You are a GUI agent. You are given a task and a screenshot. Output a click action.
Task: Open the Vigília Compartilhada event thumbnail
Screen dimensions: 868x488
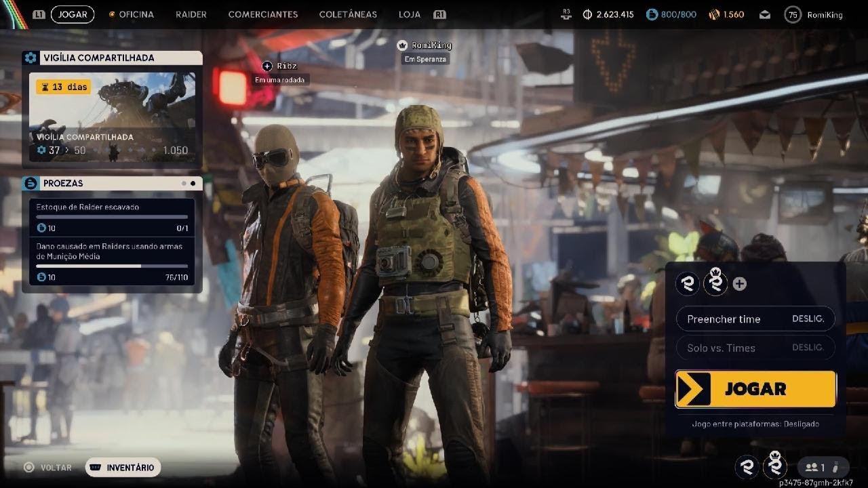click(x=112, y=117)
